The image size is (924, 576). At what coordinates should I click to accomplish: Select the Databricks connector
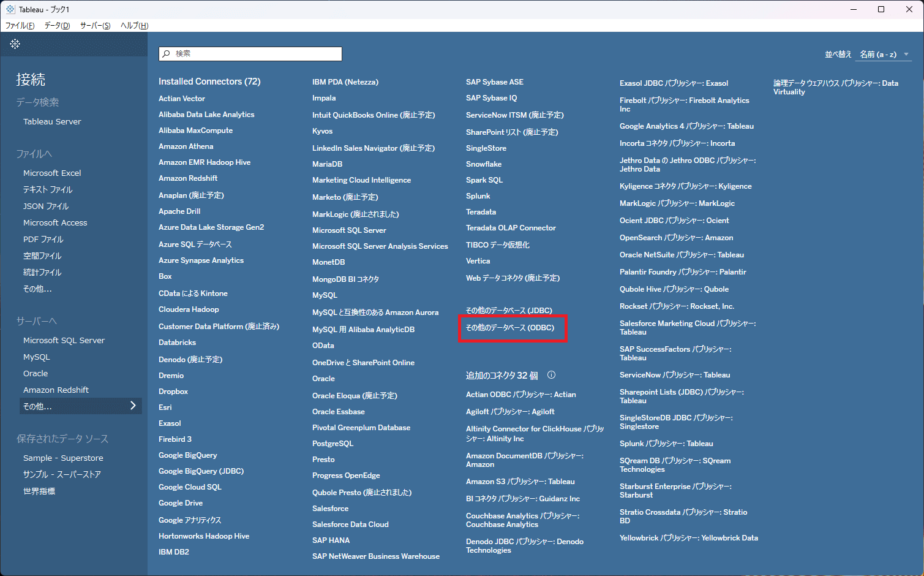pyautogui.click(x=178, y=343)
